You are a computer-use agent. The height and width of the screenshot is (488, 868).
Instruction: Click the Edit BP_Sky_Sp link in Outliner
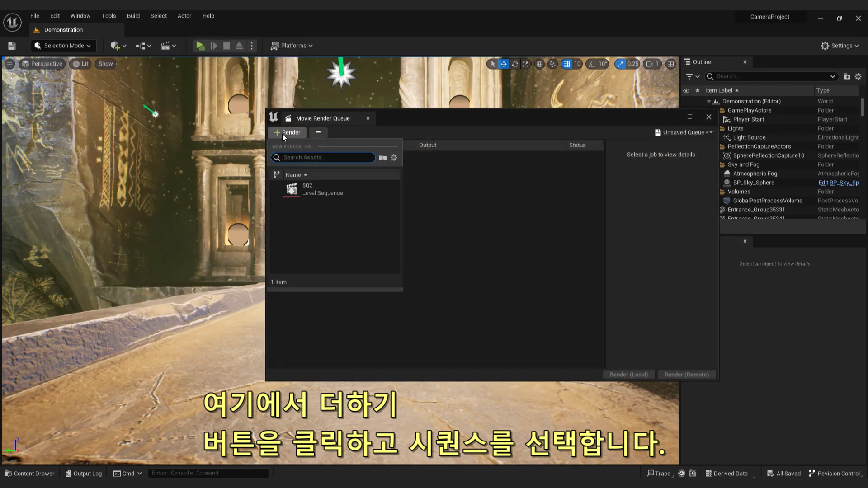[839, 183]
